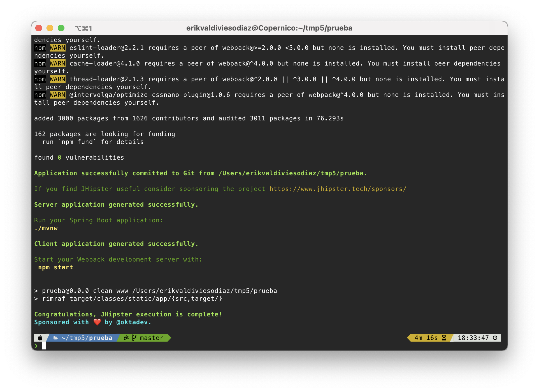This screenshot has height=392, width=539.
Task: Click the WARN label on the intervolga line
Action: 58,95
